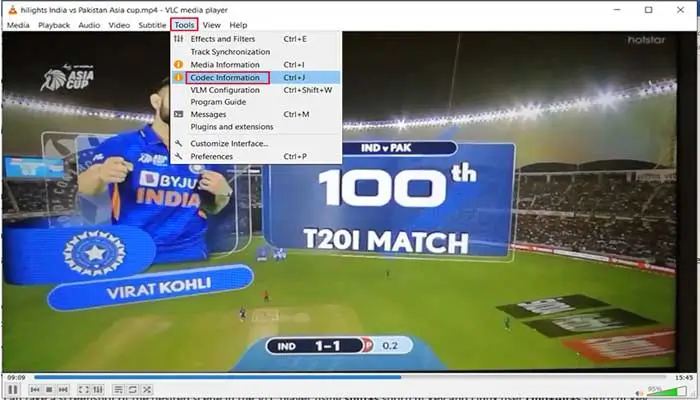Click the previous media button

coord(35,389)
